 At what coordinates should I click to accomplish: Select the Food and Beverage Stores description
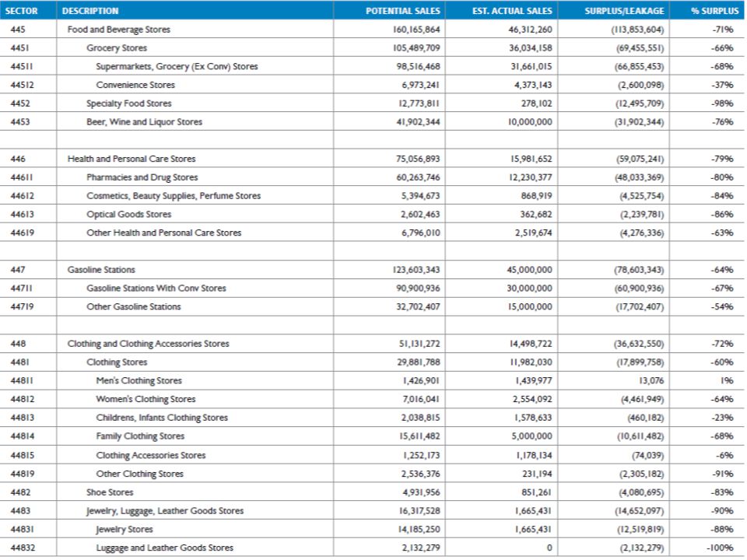click(x=118, y=30)
